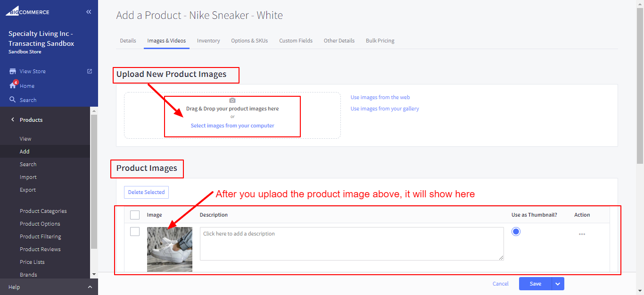
Task: Click the Drag & Drop product images area text
Action: point(232,109)
